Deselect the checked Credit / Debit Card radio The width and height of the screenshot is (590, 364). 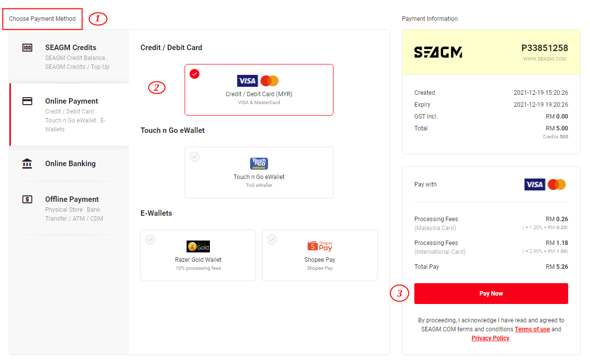click(195, 74)
